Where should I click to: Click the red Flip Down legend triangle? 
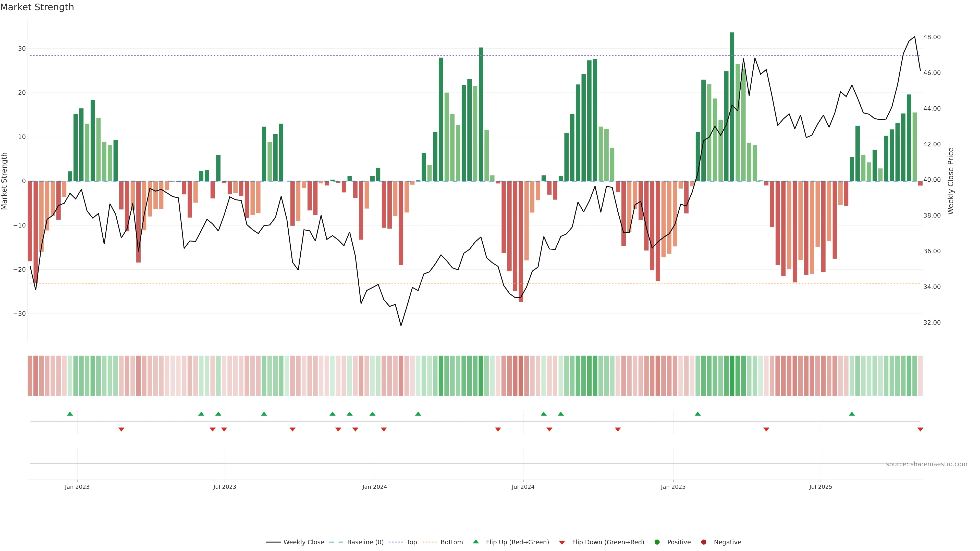tap(562, 542)
